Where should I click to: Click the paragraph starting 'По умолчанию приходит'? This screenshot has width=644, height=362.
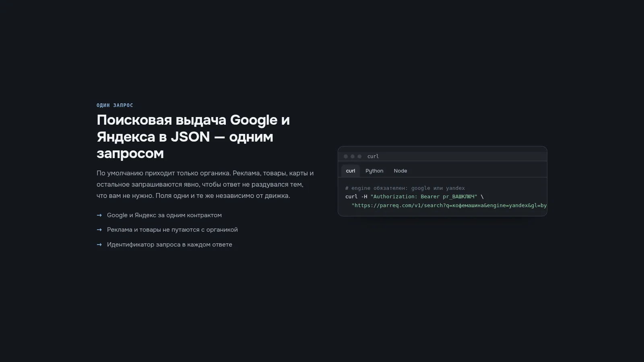(205, 184)
